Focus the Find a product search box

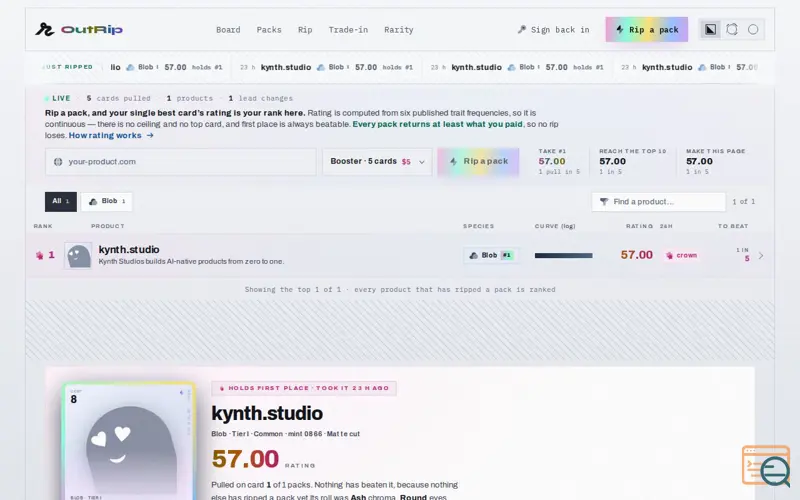coord(658,202)
